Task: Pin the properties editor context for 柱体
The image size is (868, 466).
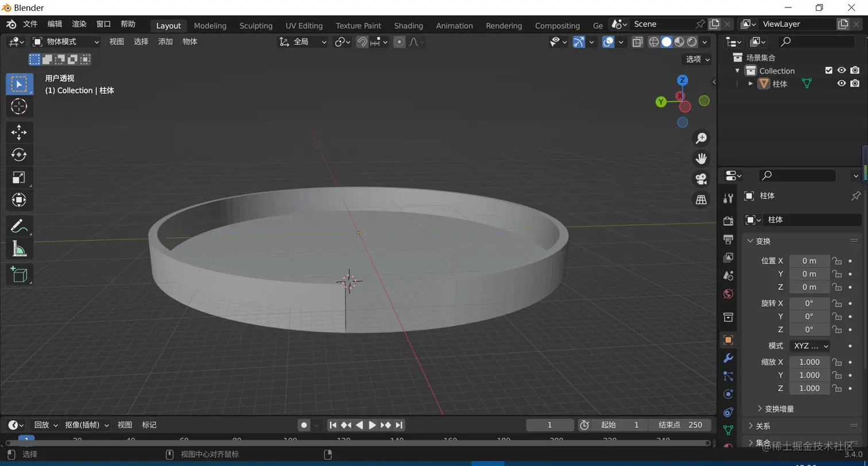Action: 855,196
